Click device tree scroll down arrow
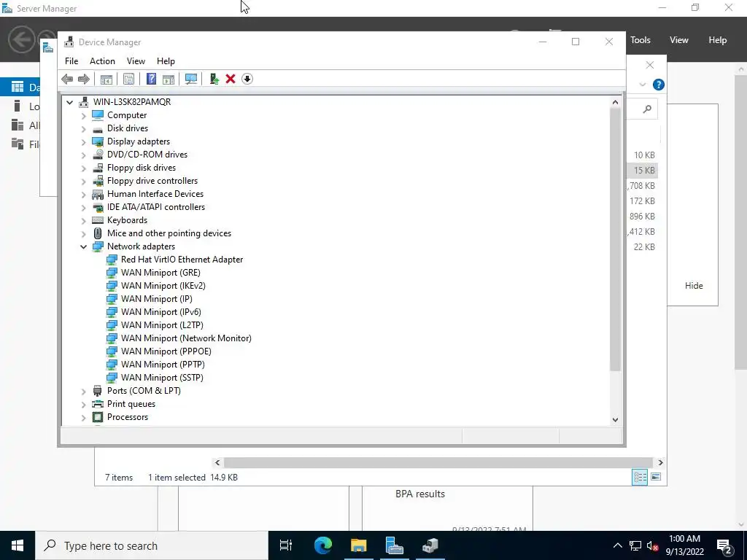747x560 pixels. [x=615, y=419]
